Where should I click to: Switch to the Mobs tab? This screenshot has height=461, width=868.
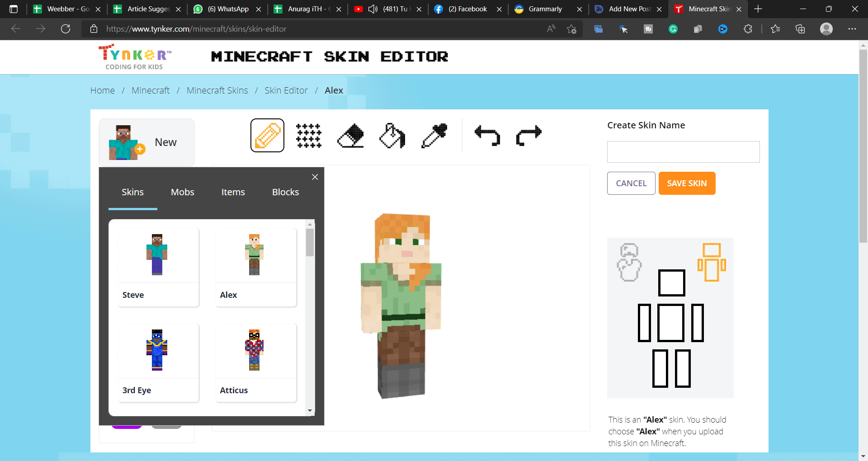click(182, 192)
